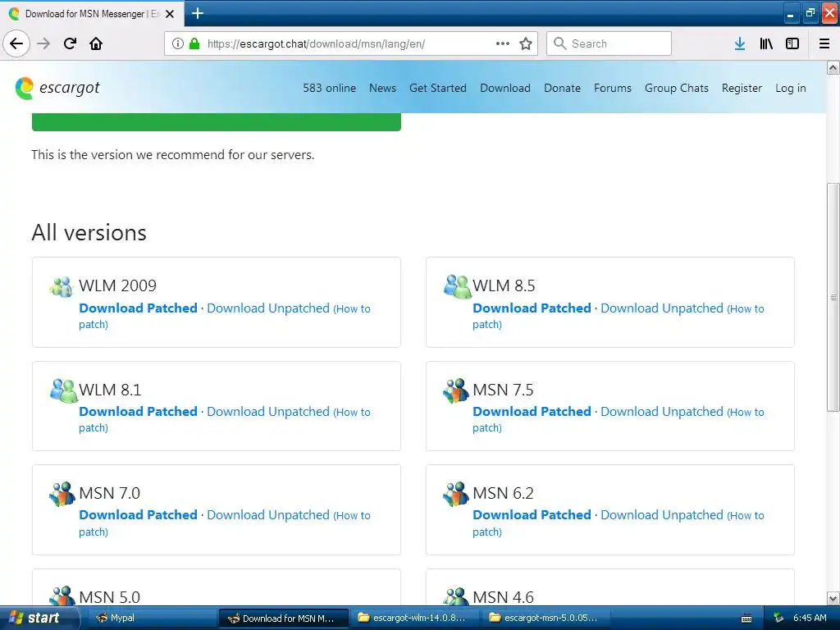Click the forward navigation arrow
This screenshot has height=630, width=840.
[x=43, y=43]
